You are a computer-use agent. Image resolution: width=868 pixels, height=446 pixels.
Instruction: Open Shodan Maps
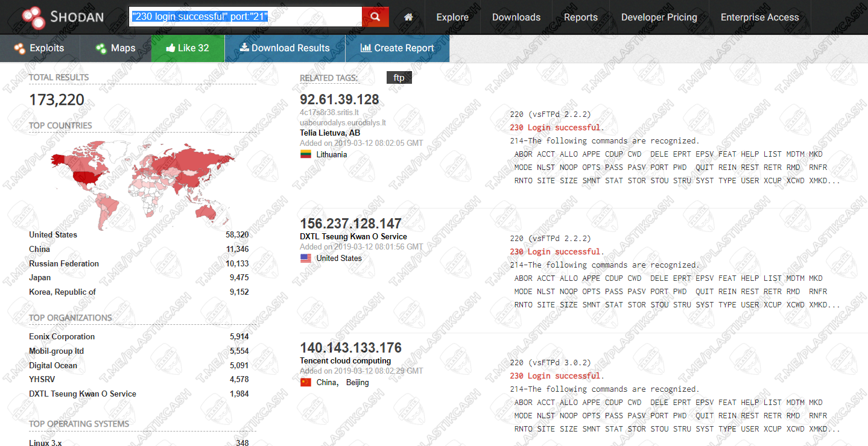(x=116, y=48)
